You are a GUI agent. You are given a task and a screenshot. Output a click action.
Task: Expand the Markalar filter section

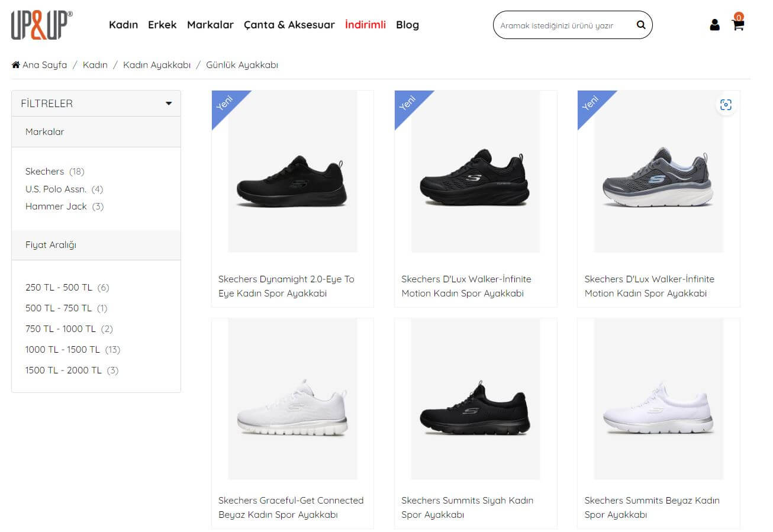click(x=45, y=132)
